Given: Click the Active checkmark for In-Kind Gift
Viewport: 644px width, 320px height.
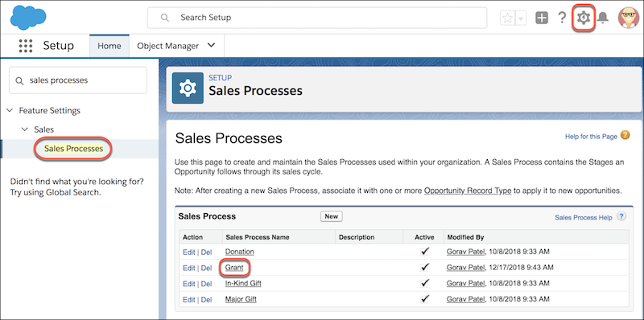Looking at the screenshot, I should (425, 283).
